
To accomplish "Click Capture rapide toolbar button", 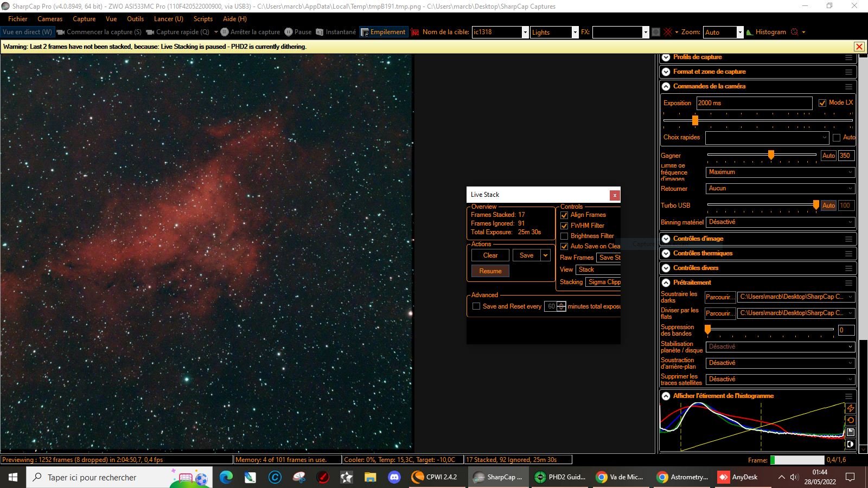I will point(178,32).
